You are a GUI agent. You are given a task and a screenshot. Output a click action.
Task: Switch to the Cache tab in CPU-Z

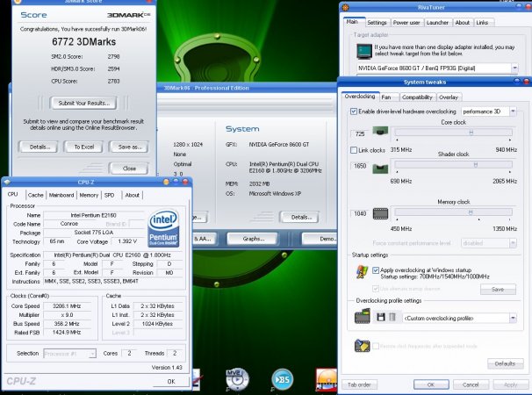36,195
